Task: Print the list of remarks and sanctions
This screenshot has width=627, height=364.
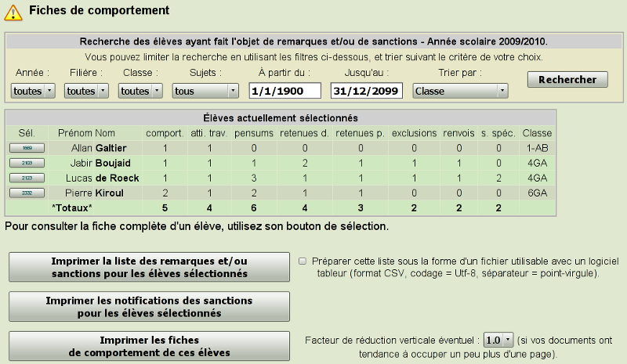Action: tap(149, 267)
